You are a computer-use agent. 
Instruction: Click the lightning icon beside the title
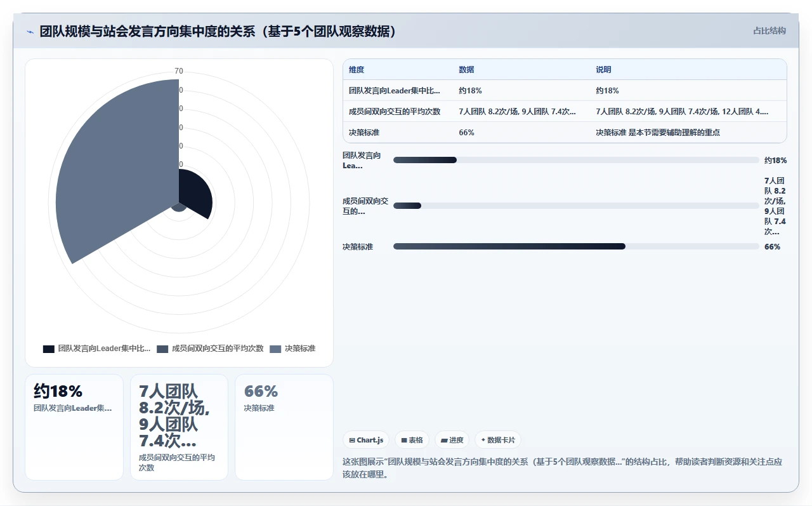30,32
